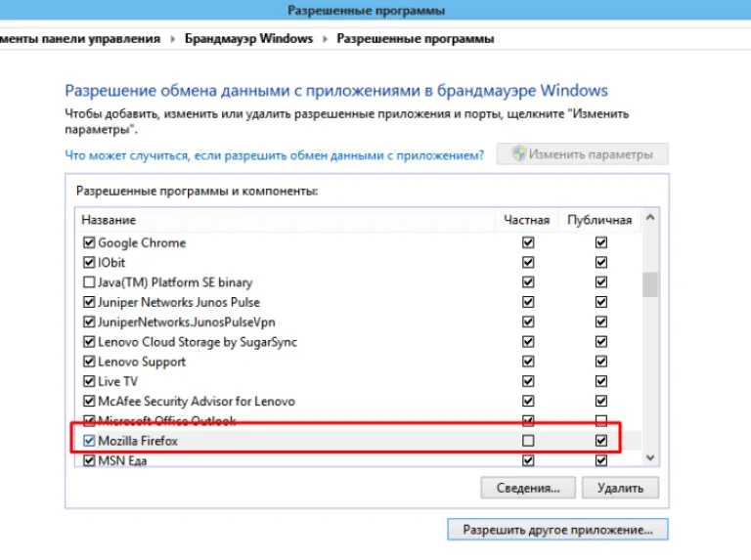This screenshot has height=560, width=751.
Task: Select the Lenovo Support row text
Action: pos(142,362)
